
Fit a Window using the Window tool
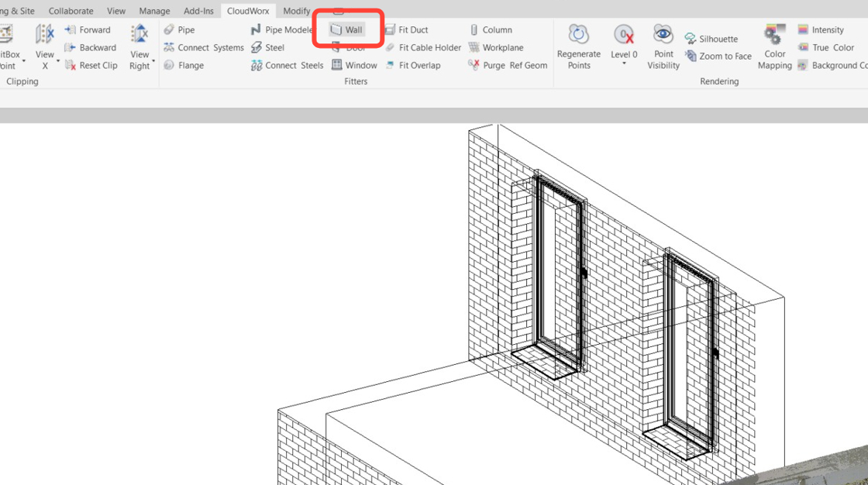(x=356, y=65)
